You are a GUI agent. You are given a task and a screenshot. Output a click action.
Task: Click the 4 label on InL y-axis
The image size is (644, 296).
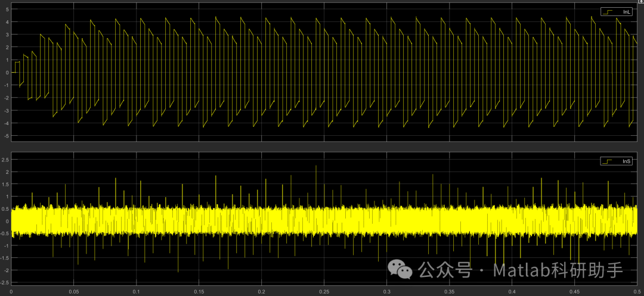click(7, 22)
